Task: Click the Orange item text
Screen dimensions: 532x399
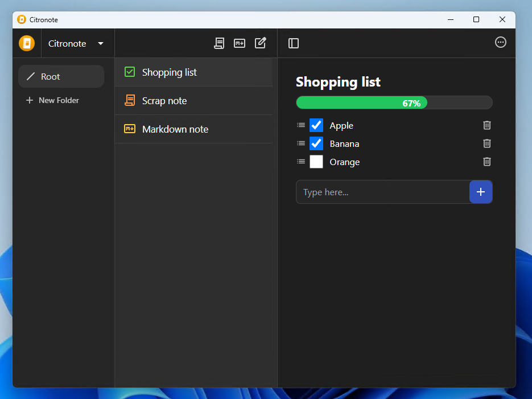Action: (x=344, y=162)
